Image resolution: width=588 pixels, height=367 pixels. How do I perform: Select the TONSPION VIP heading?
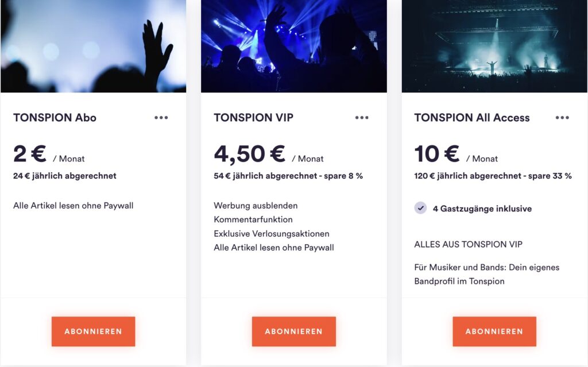tap(253, 118)
